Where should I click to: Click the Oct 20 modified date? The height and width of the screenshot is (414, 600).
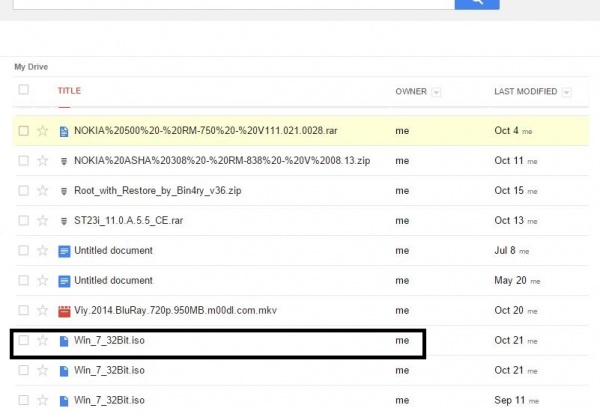click(x=509, y=310)
